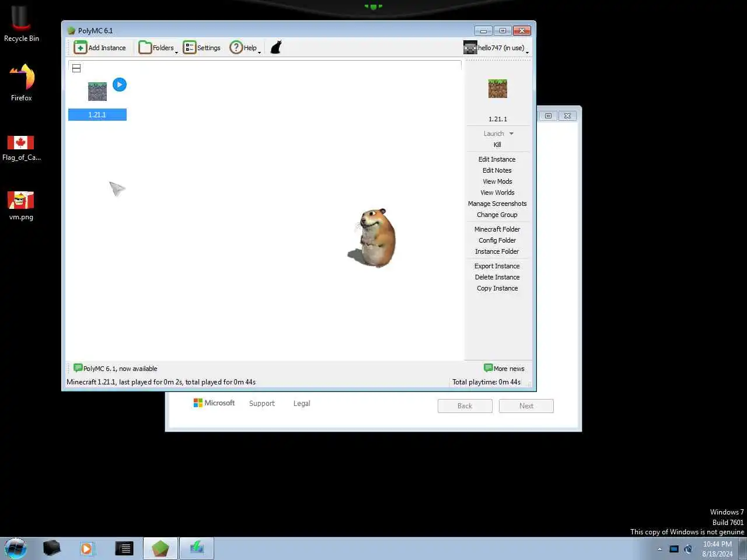Click the grass block icon in side panel
747x560 pixels.
[x=498, y=89]
